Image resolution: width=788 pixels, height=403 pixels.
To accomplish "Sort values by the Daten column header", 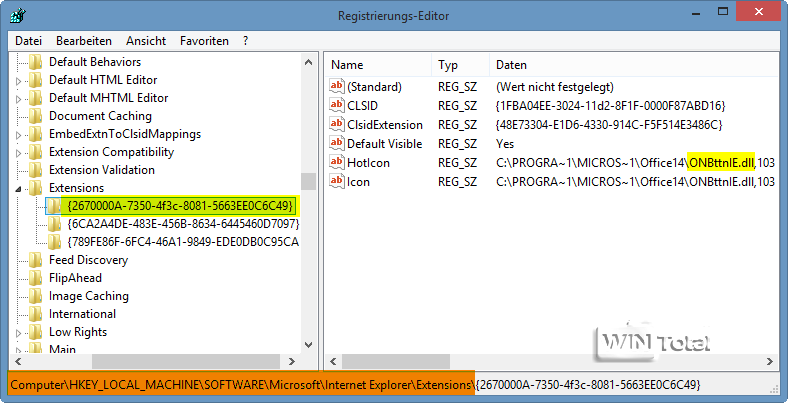I will pyautogui.click(x=634, y=65).
